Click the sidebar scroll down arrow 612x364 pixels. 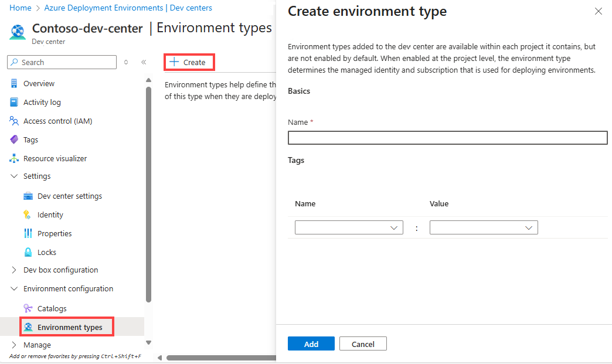148,342
